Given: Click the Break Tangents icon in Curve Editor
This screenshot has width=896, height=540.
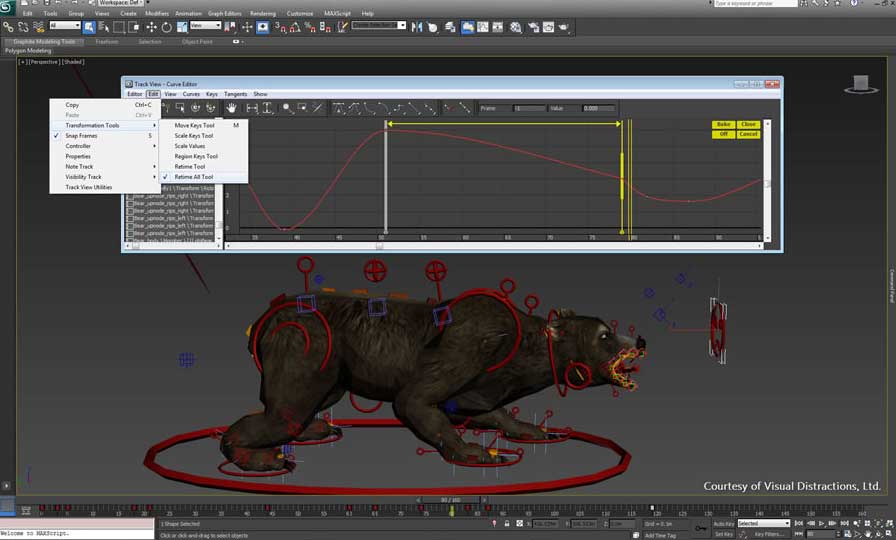Looking at the screenshot, I should [x=449, y=108].
